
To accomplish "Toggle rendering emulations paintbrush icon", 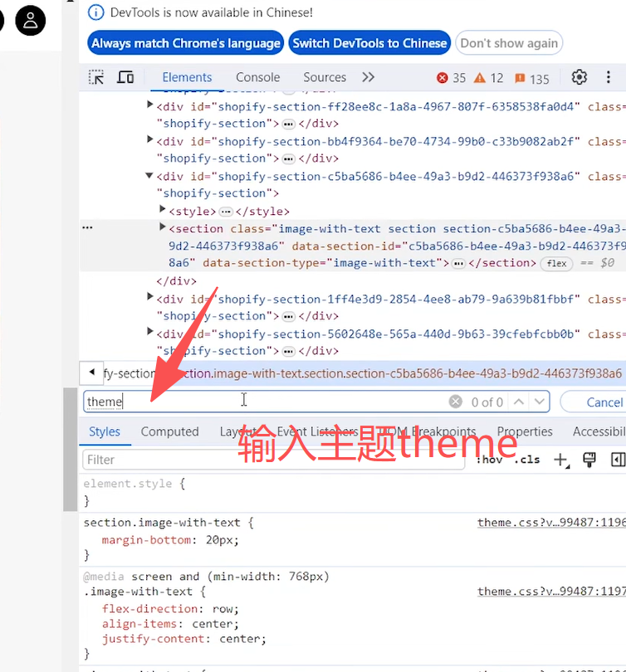I will 589,460.
